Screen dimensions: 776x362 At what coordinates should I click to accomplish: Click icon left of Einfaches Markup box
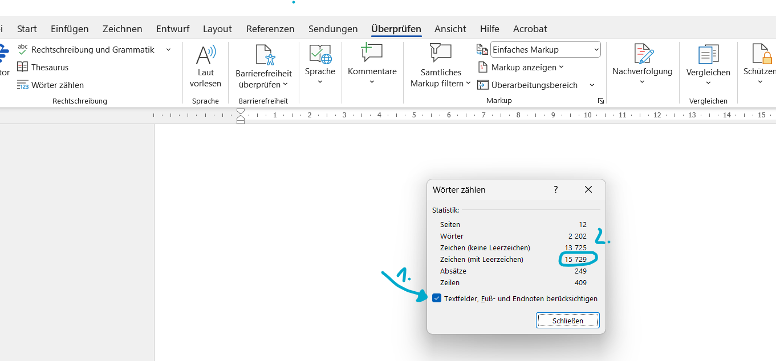point(482,50)
